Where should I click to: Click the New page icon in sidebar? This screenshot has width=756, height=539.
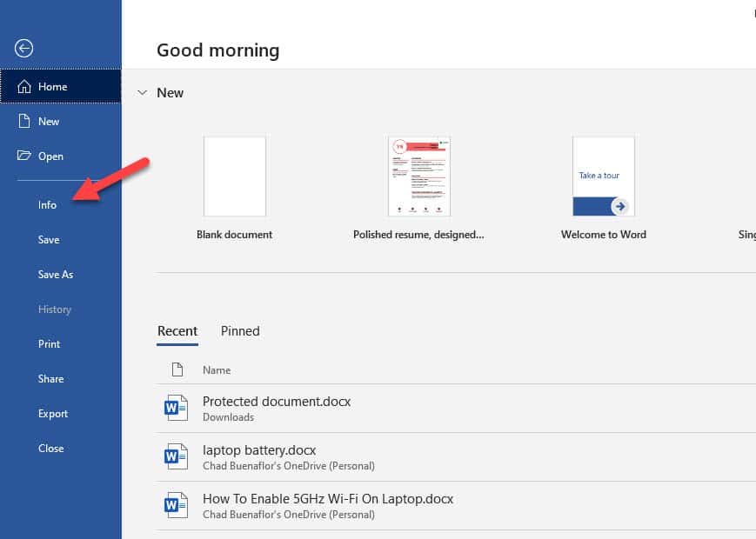(x=24, y=121)
